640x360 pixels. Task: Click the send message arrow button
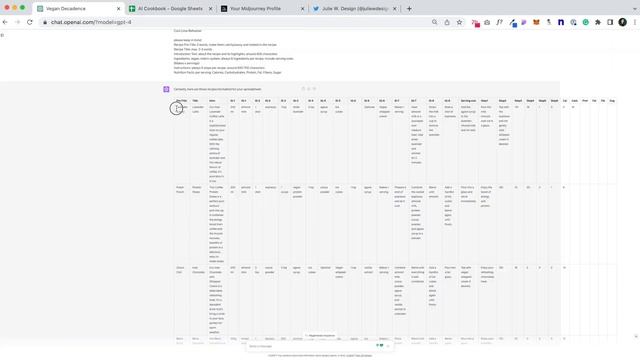pos(388,346)
